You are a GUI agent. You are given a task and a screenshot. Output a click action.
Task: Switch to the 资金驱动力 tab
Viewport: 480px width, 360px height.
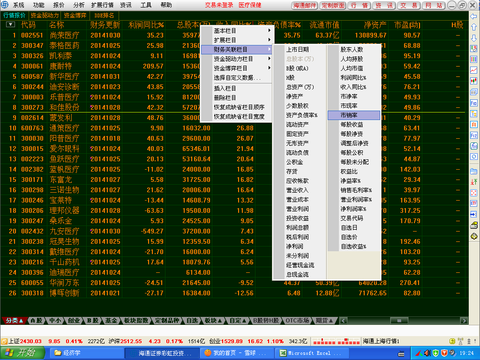pos(45,15)
